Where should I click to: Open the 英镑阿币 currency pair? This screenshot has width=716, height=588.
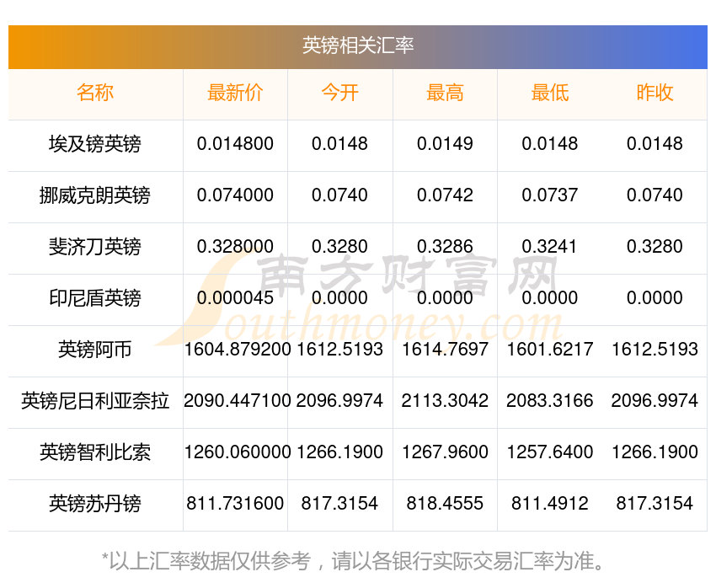pyautogui.click(x=95, y=350)
